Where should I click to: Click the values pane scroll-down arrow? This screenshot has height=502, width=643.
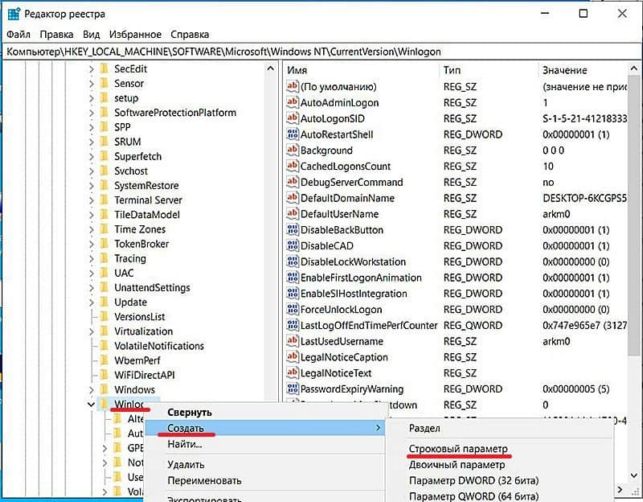pyautogui.click(x=634, y=475)
